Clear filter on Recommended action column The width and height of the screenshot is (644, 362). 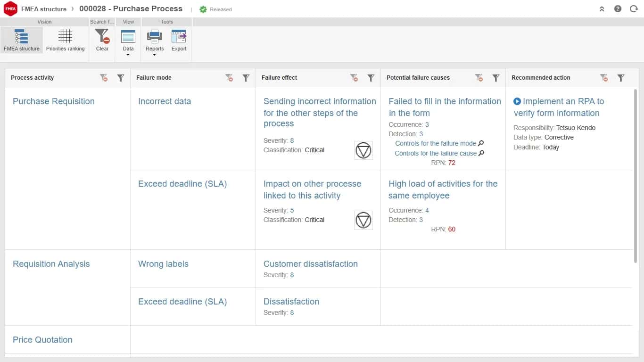[x=604, y=78]
